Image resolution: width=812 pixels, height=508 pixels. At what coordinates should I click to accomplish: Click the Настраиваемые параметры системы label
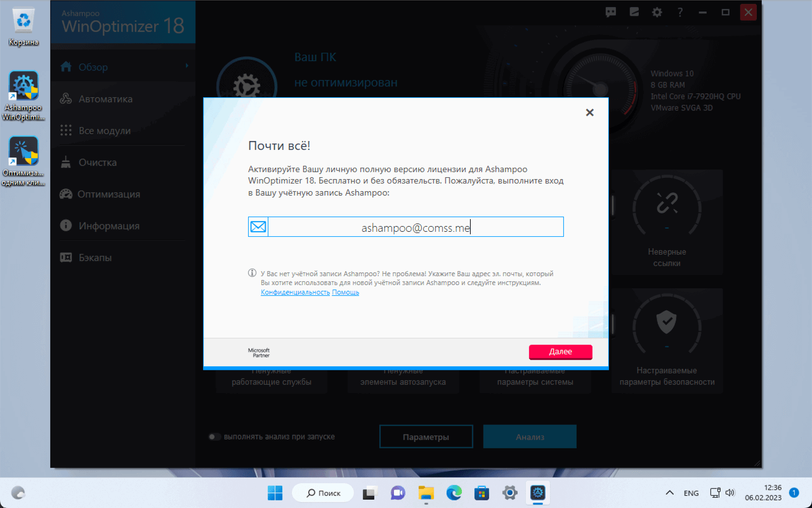click(535, 376)
